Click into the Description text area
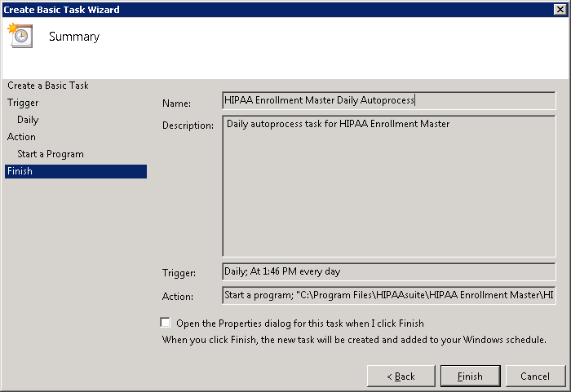The height and width of the screenshot is (392, 571). [389, 186]
